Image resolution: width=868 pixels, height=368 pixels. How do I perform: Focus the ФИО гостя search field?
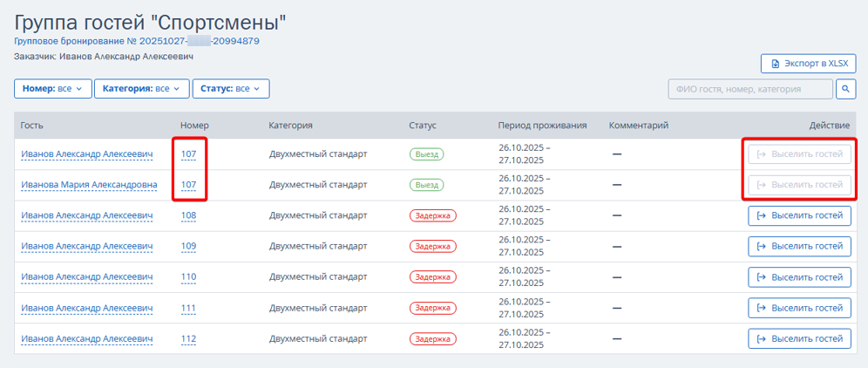[x=750, y=89]
